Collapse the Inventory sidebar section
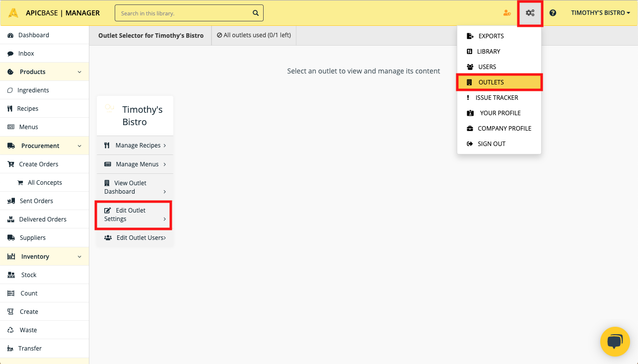This screenshot has width=638, height=364. point(79,257)
